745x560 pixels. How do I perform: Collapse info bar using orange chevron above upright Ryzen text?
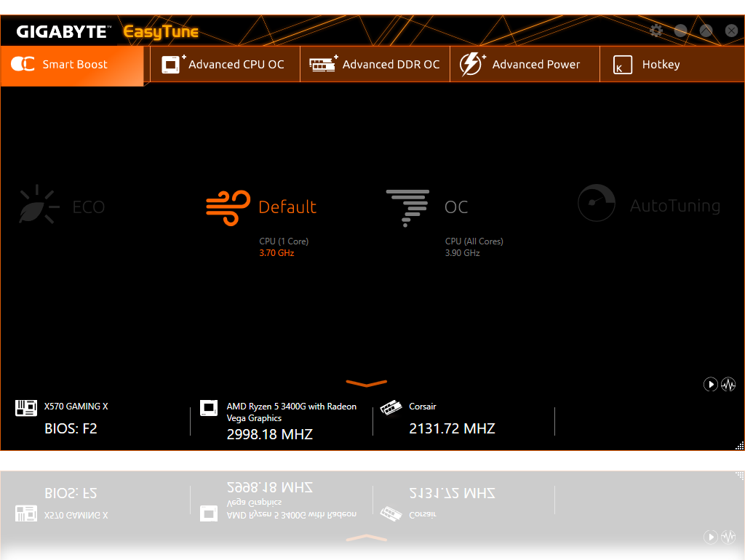tap(367, 383)
